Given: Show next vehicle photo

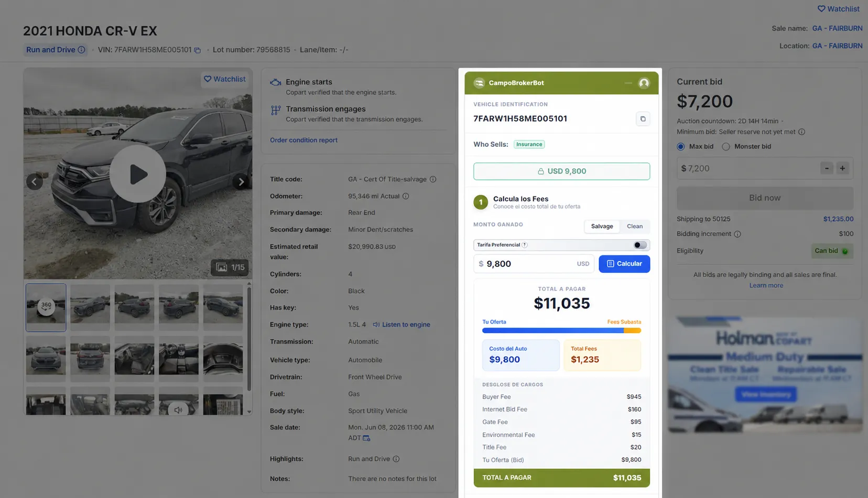Looking at the screenshot, I should pyautogui.click(x=241, y=182).
